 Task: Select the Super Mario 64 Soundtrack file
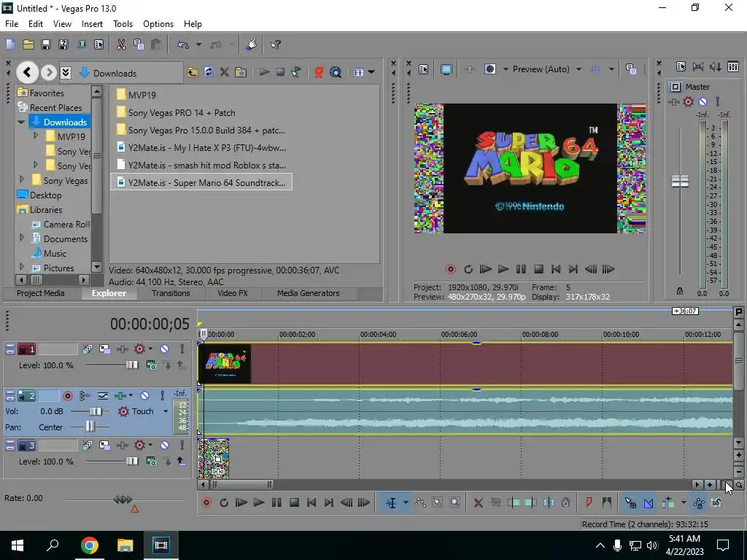click(201, 182)
